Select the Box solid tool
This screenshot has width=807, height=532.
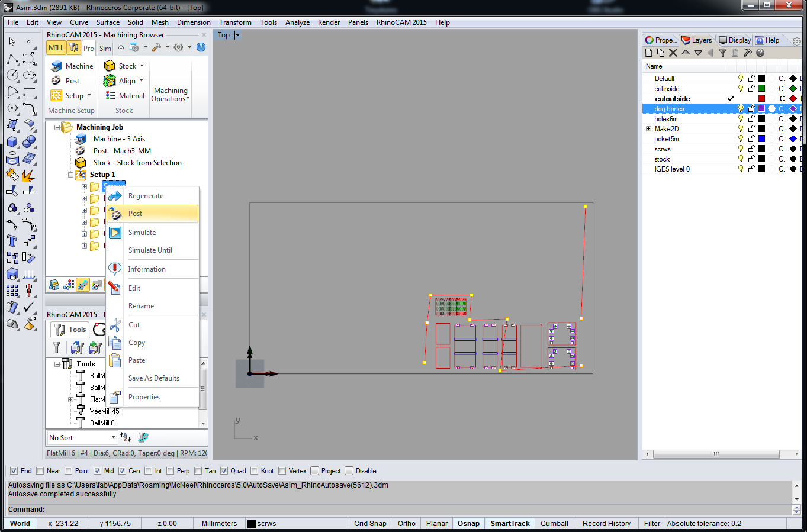coord(12,141)
